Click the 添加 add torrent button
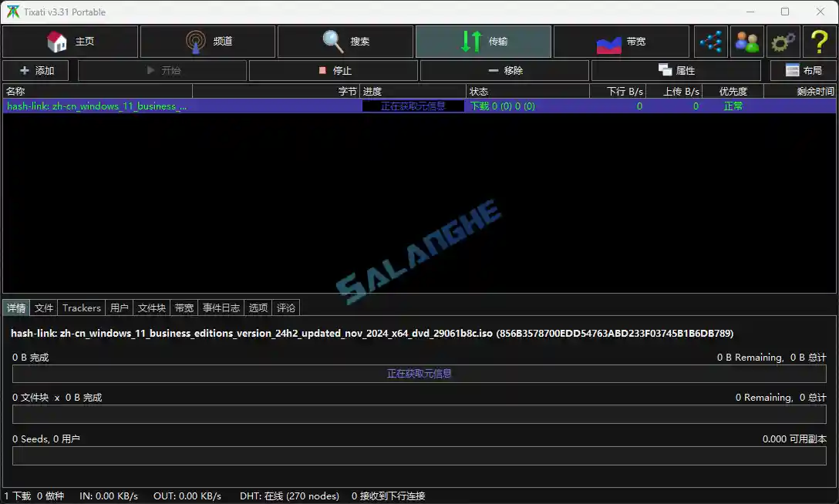Viewport: 839px width, 504px height. (35, 70)
